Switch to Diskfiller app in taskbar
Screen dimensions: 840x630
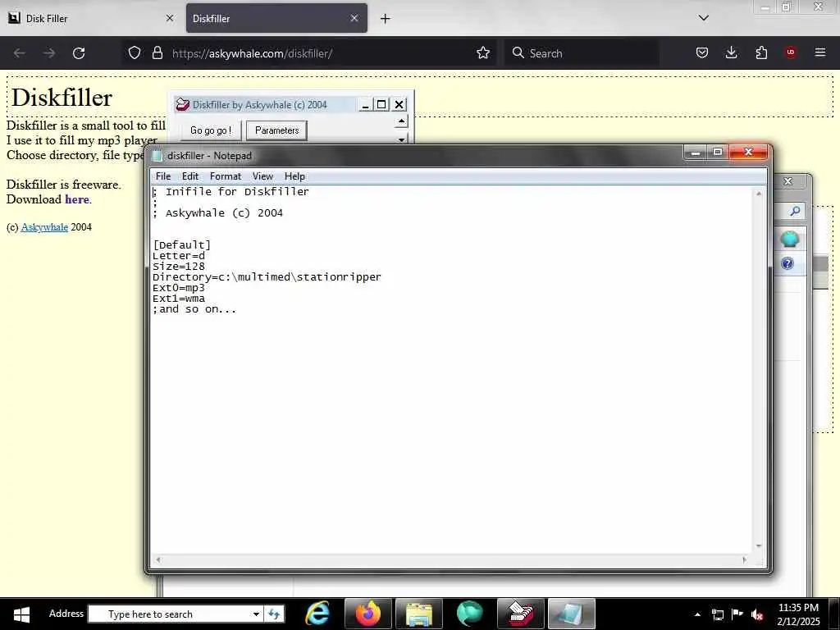click(x=521, y=614)
